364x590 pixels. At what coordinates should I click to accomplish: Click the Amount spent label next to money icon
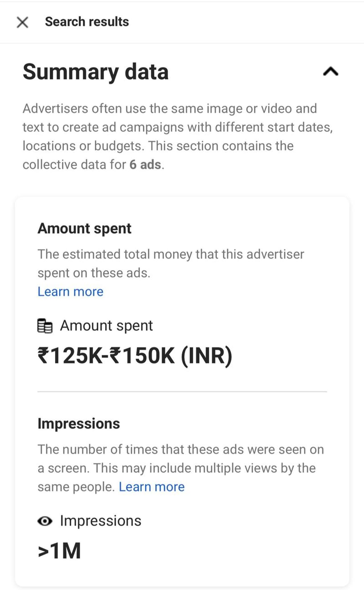[106, 326]
